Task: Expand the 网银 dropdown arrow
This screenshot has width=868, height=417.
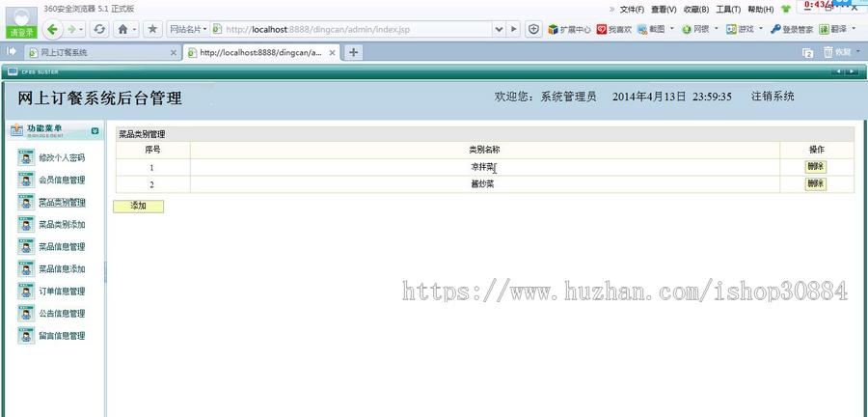Action: tap(717, 28)
